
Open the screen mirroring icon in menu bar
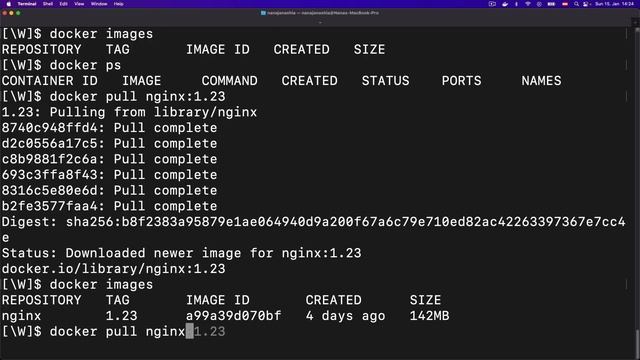(492, 4)
